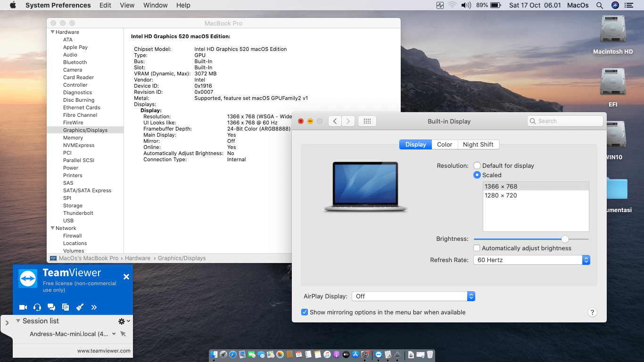Choose 1366 × 768 resolution

[536, 186]
